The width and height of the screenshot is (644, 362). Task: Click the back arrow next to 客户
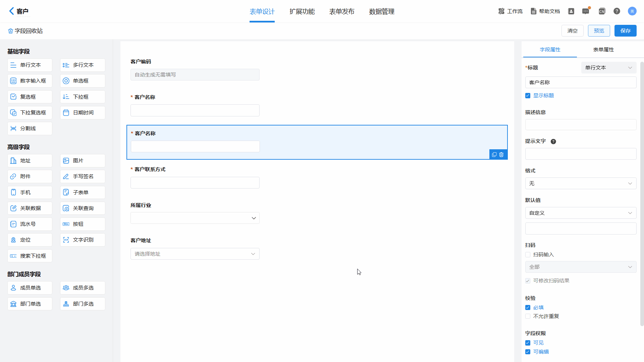coord(11,11)
